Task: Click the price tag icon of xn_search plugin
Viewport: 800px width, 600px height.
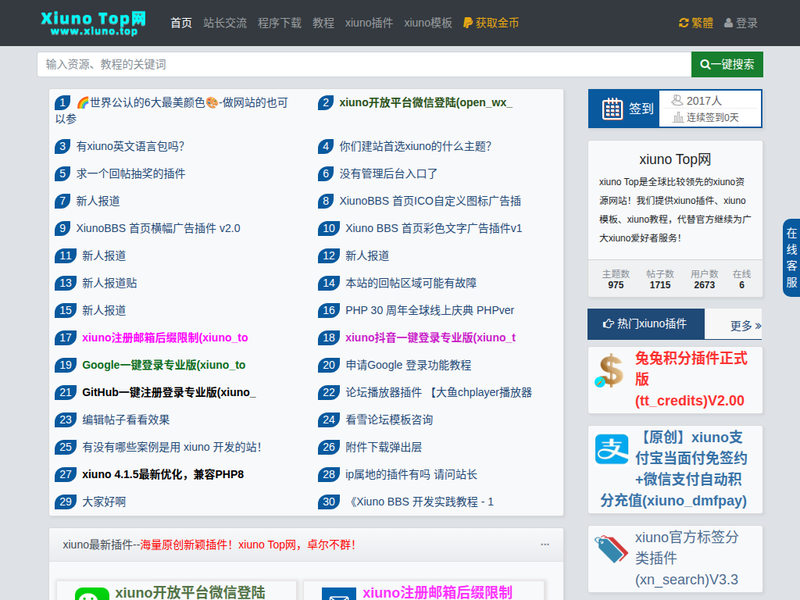Action: click(611, 549)
